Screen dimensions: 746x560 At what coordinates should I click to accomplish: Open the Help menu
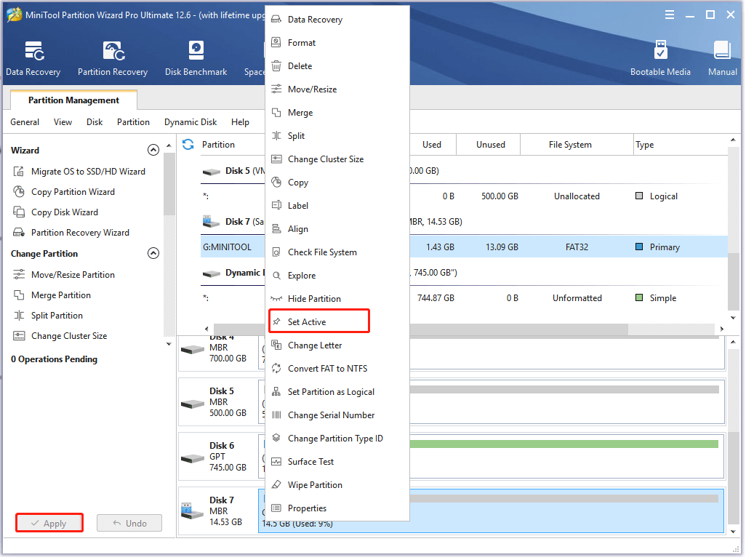(240, 122)
